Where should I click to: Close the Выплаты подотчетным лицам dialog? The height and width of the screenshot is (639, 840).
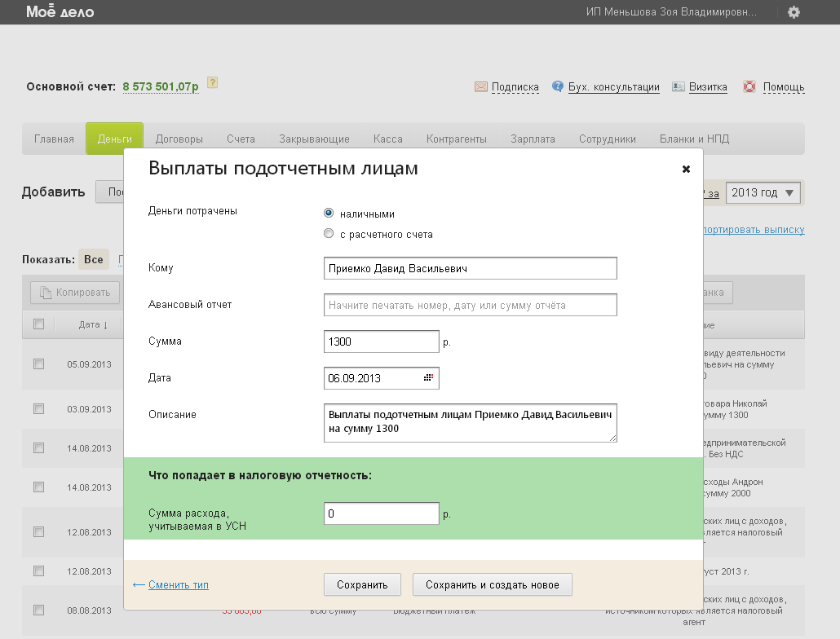686,169
